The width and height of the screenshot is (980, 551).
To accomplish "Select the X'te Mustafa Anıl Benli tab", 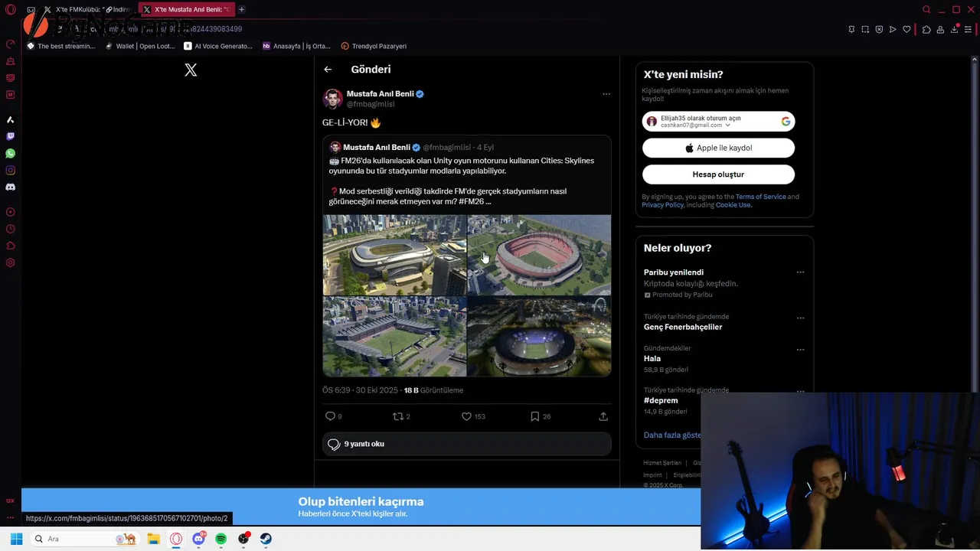I will pos(186,10).
